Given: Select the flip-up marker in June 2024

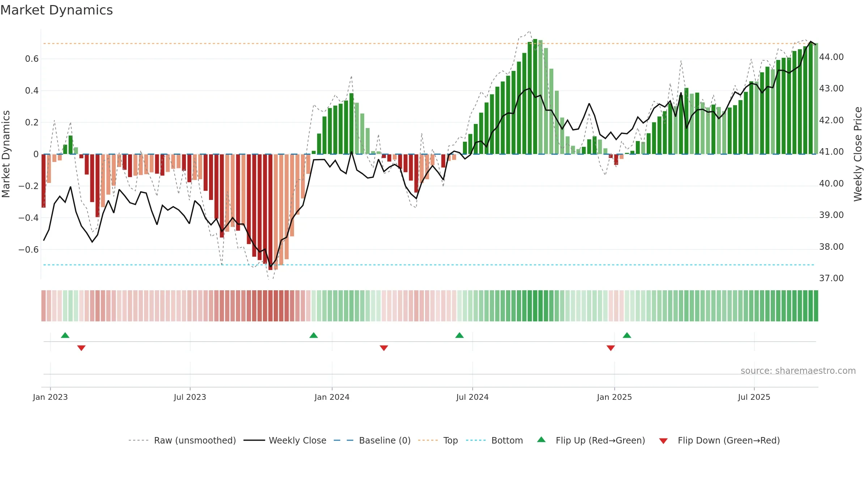Looking at the screenshot, I should [459, 335].
